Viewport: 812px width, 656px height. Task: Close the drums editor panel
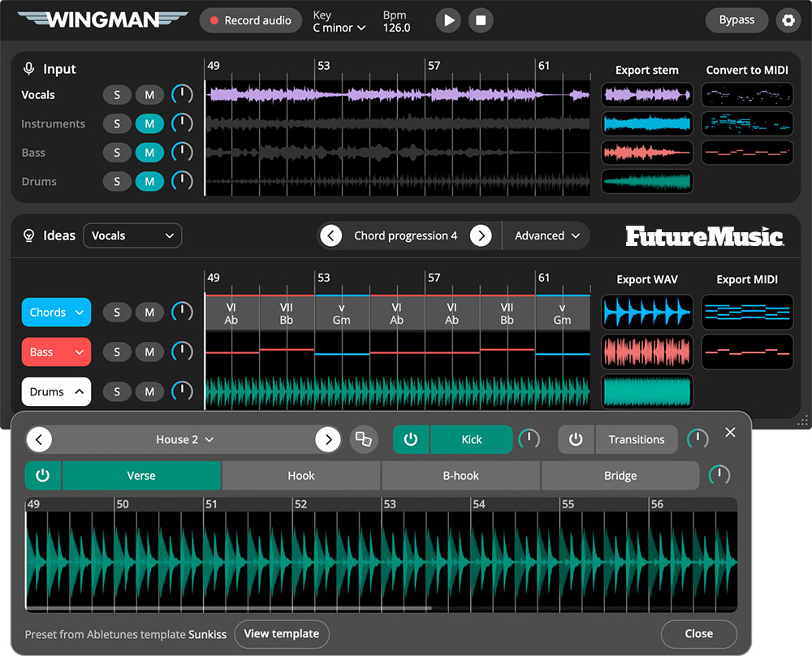(698, 634)
